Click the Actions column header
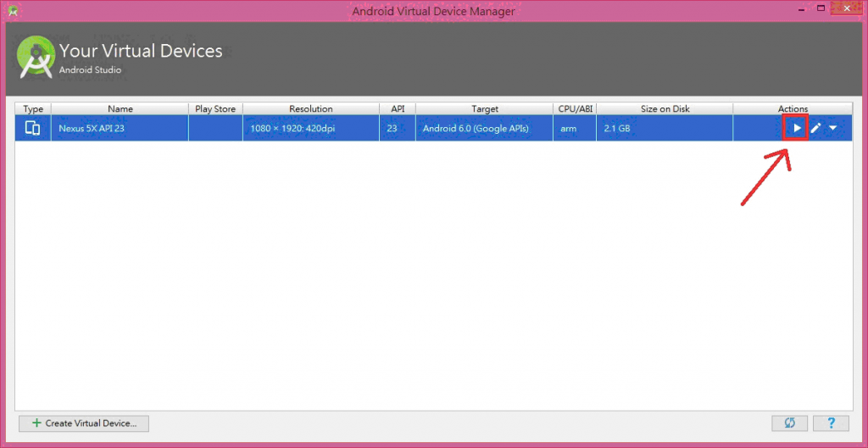 point(793,109)
